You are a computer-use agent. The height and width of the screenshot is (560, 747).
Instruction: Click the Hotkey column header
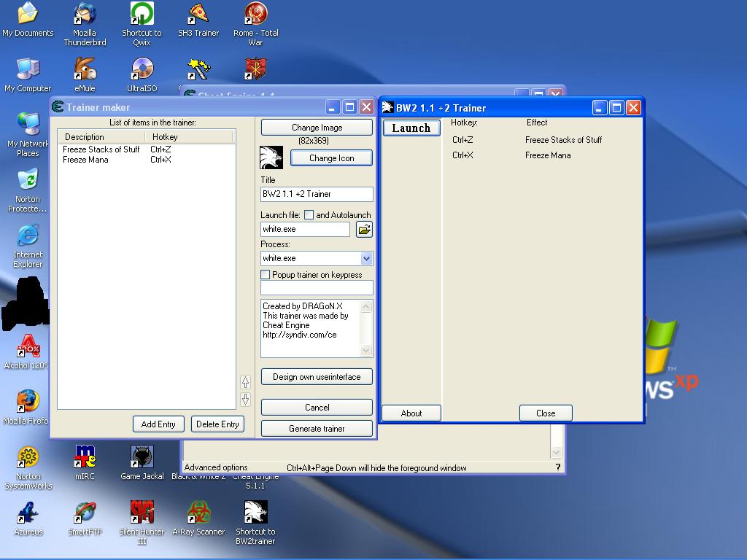tap(189, 137)
